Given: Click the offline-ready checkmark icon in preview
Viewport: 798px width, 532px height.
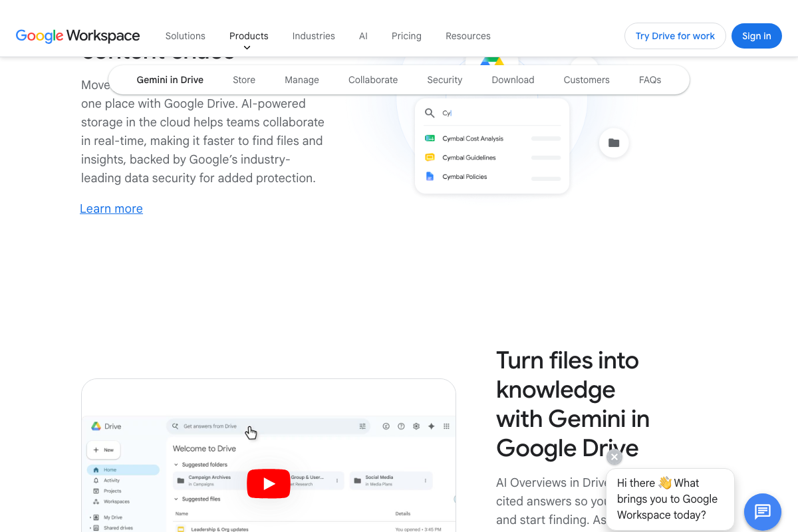Looking at the screenshot, I should (386, 426).
